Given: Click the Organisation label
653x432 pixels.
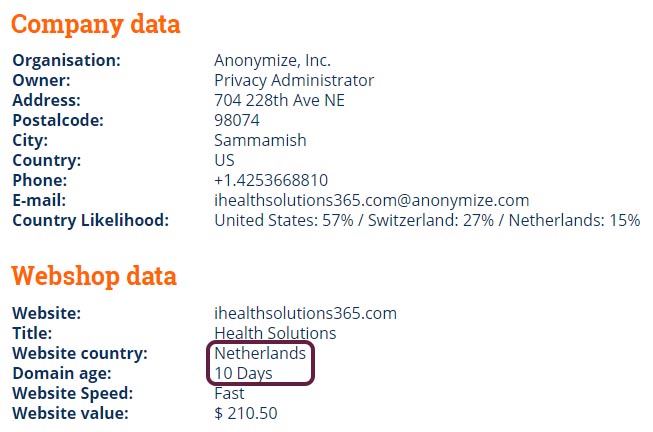Looking at the screenshot, I should click(67, 61).
